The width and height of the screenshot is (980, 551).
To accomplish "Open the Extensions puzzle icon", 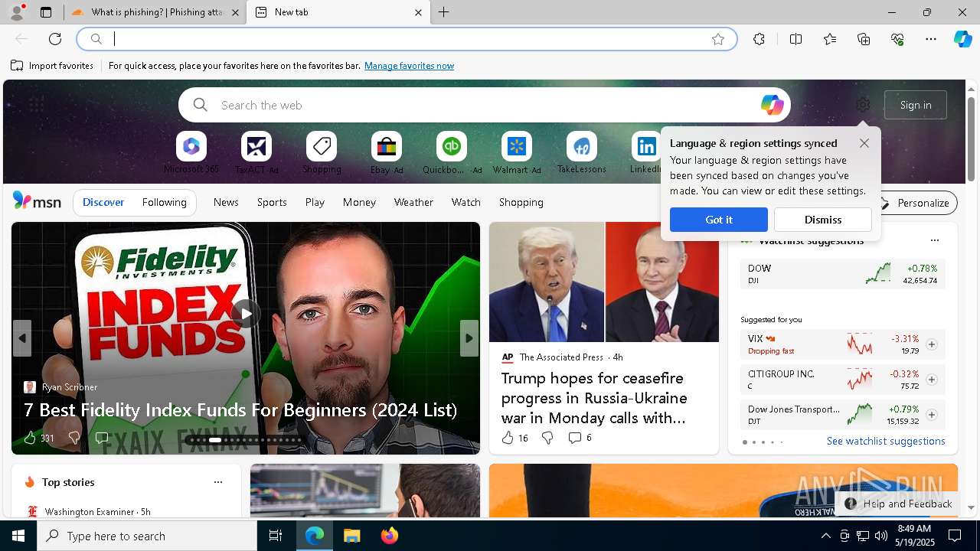I will (x=759, y=39).
